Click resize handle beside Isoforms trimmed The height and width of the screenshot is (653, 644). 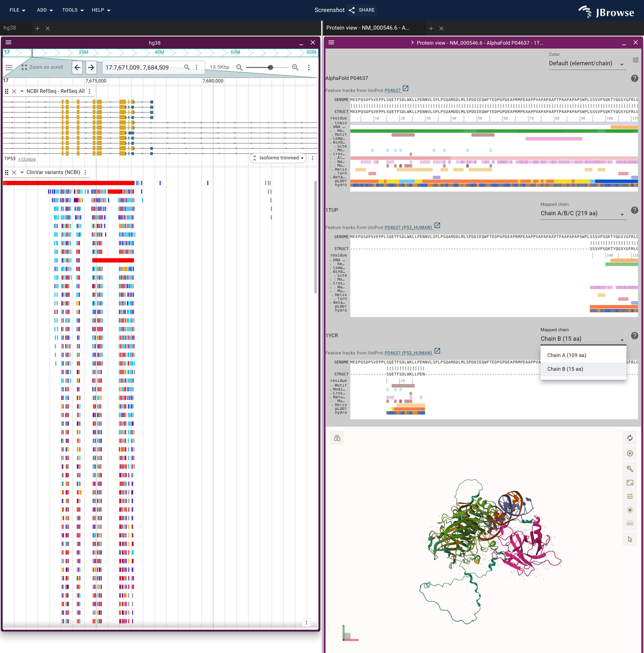coord(313,158)
